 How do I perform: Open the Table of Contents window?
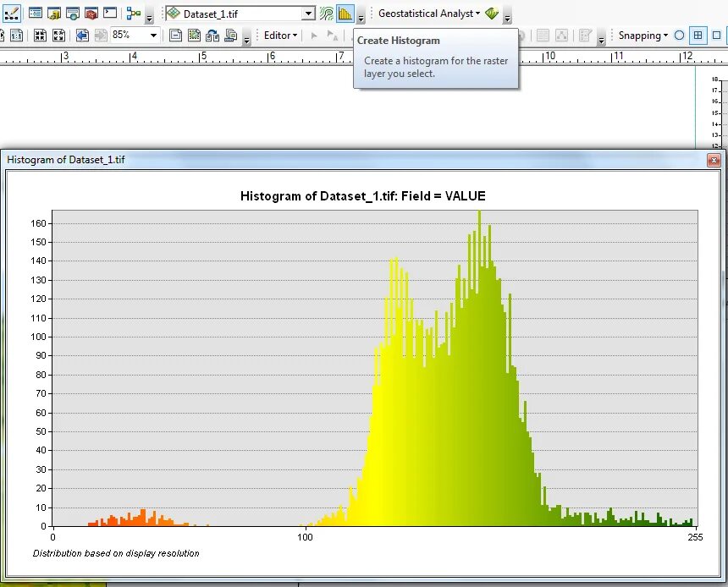click(x=36, y=14)
